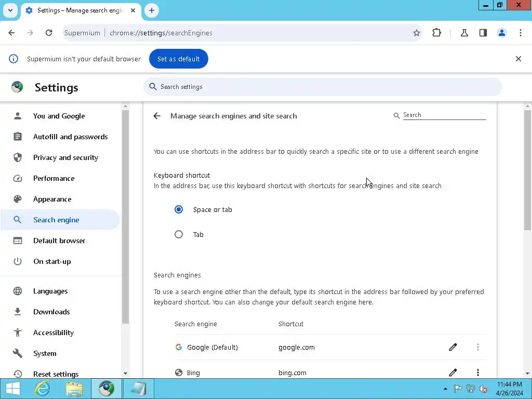This screenshot has width=532, height=399.
Task: Go back from Manage search engines page
Action: pyautogui.click(x=157, y=116)
